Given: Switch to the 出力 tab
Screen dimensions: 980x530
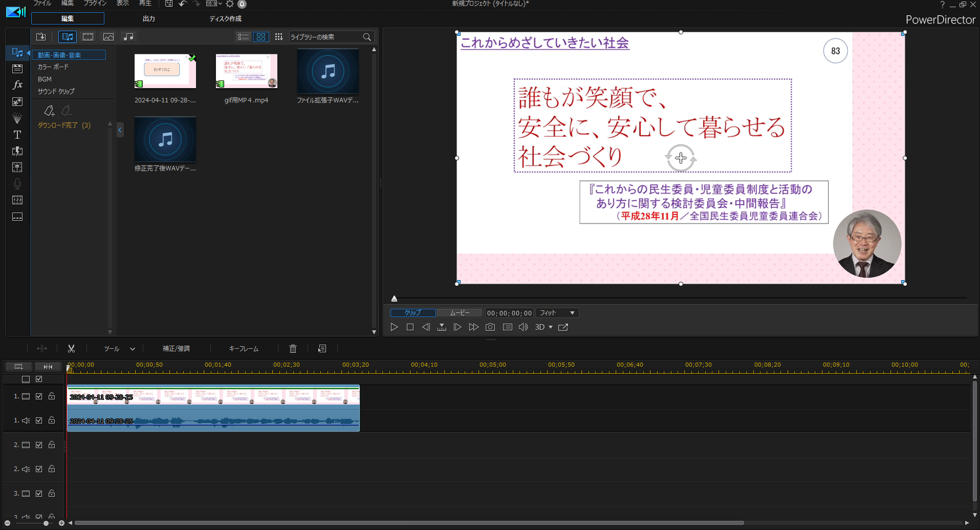Looking at the screenshot, I should tap(149, 18).
